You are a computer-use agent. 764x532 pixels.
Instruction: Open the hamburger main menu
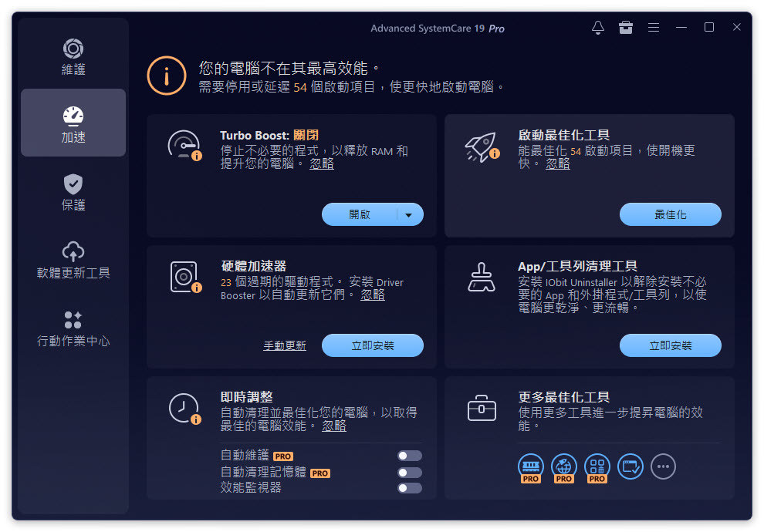click(x=654, y=27)
